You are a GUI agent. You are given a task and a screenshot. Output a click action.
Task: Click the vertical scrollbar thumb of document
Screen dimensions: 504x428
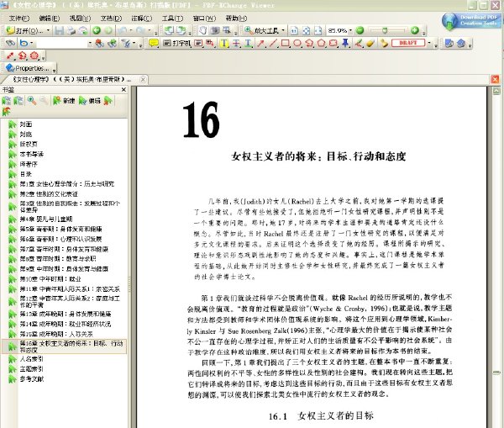pyautogui.click(x=496, y=373)
